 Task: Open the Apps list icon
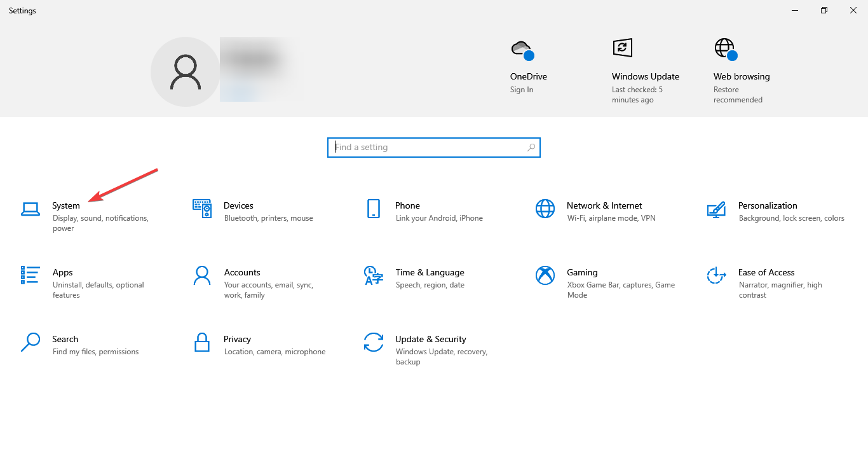click(x=30, y=275)
